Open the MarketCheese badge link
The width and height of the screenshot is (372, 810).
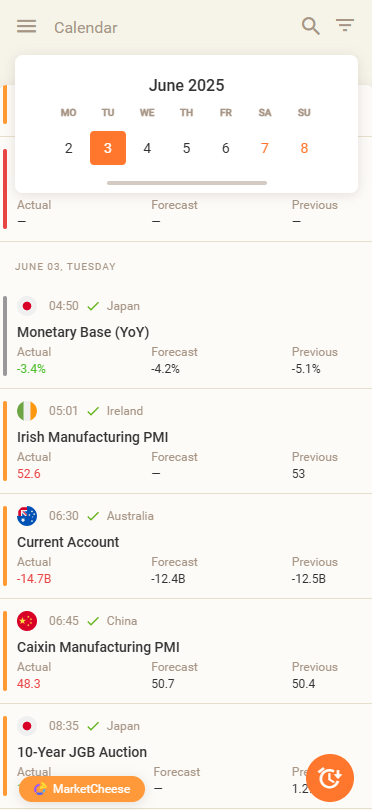[x=82, y=789]
